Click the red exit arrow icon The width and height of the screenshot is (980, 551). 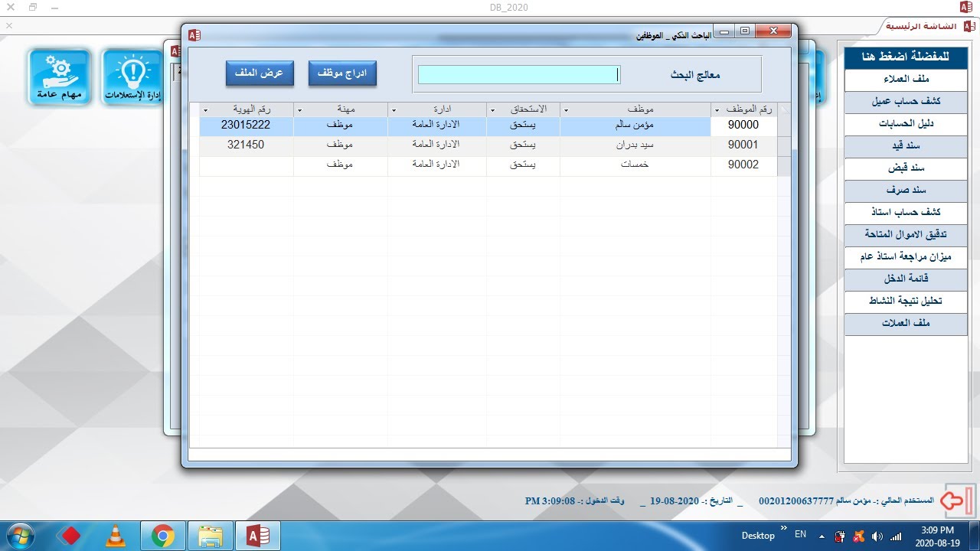click(960, 500)
